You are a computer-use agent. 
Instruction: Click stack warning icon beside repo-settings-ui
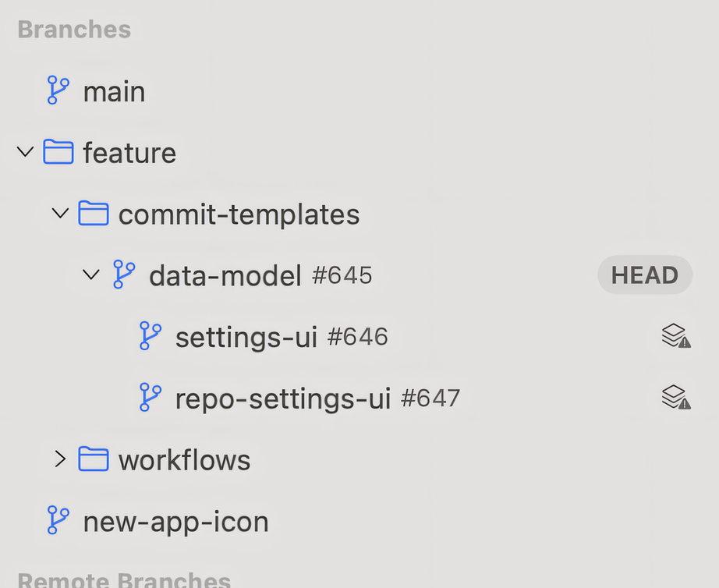(x=675, y=398)
